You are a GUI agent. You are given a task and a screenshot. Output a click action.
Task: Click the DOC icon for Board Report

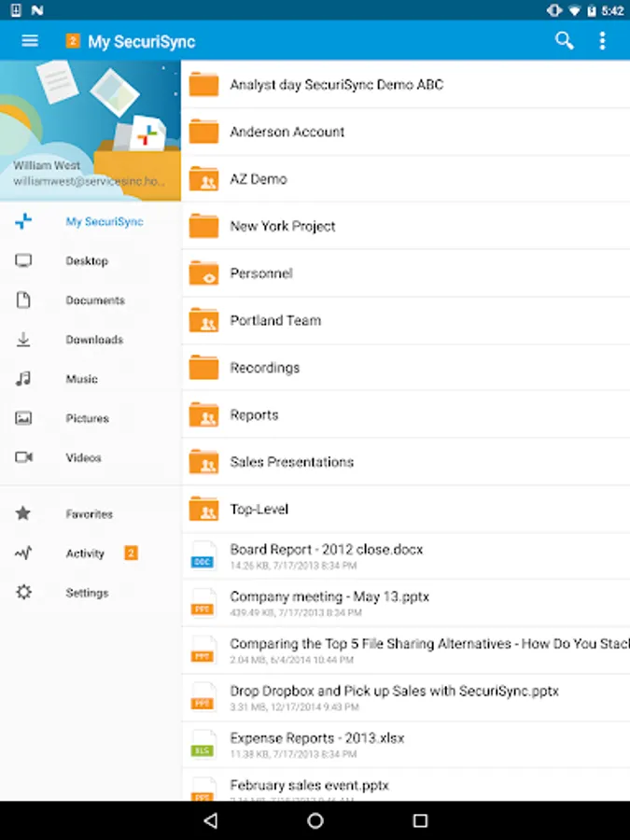(x=203, y=555)
